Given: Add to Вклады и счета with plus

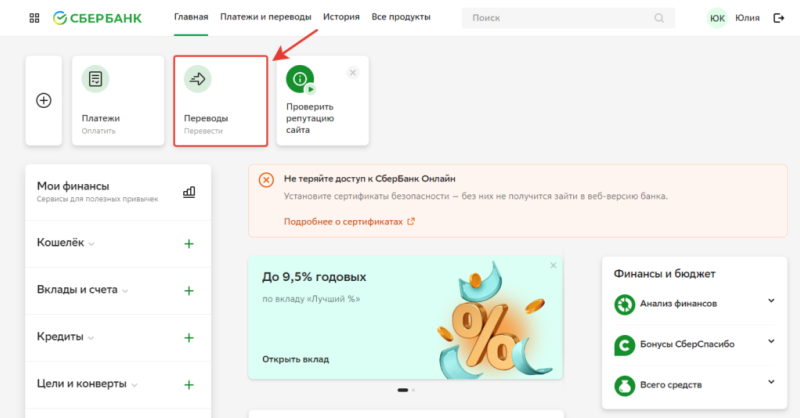Looking at the screenshot, I should 189,291.
